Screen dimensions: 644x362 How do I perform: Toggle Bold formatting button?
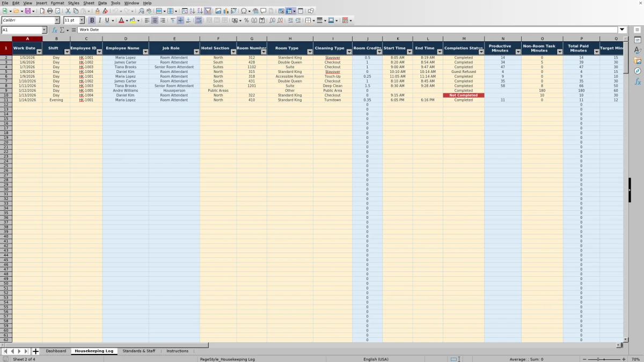92,20
